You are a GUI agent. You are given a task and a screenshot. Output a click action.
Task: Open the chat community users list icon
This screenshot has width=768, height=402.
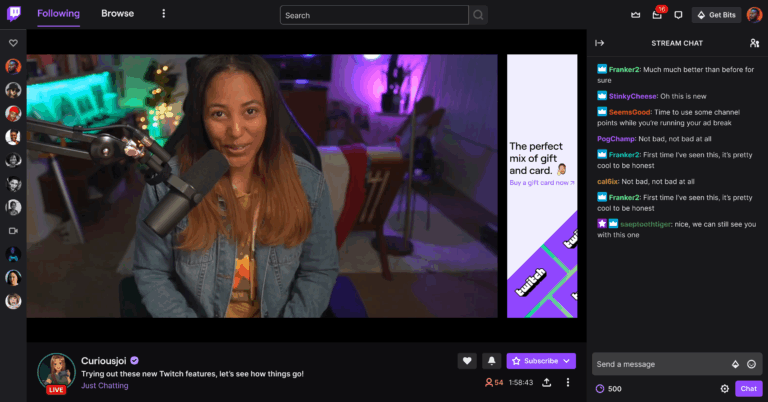754,43
